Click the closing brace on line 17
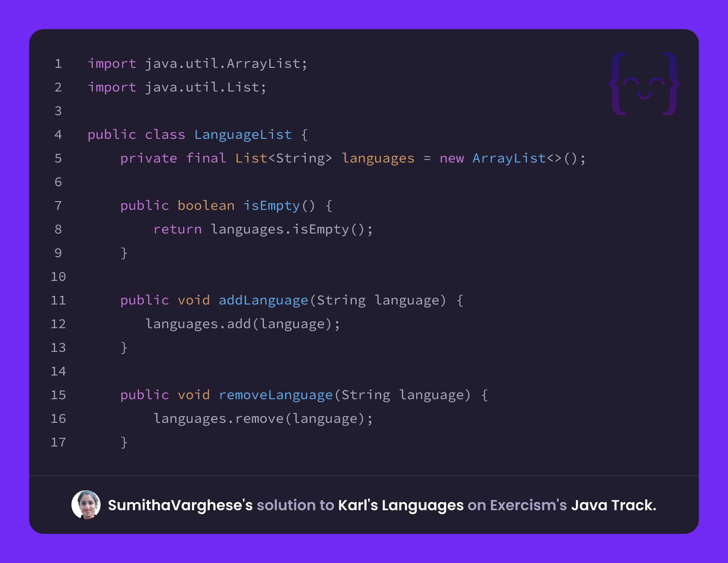728x563 pixels. pyautogui.click(x=124, y=442)
